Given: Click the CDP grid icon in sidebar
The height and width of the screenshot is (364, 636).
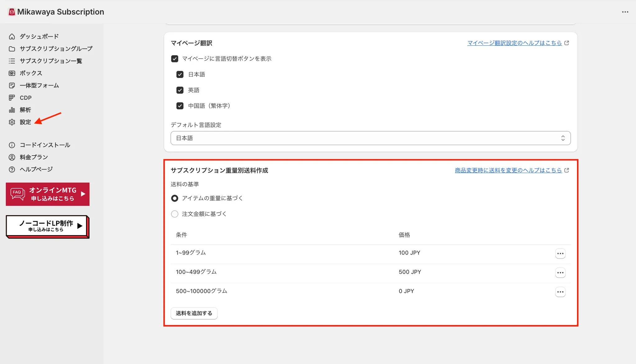Looking at the screenshot, I should [12, 98].
